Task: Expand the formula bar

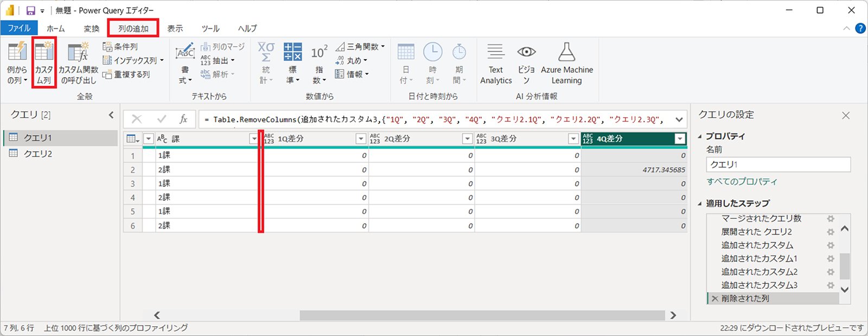Action: [679, 119]
